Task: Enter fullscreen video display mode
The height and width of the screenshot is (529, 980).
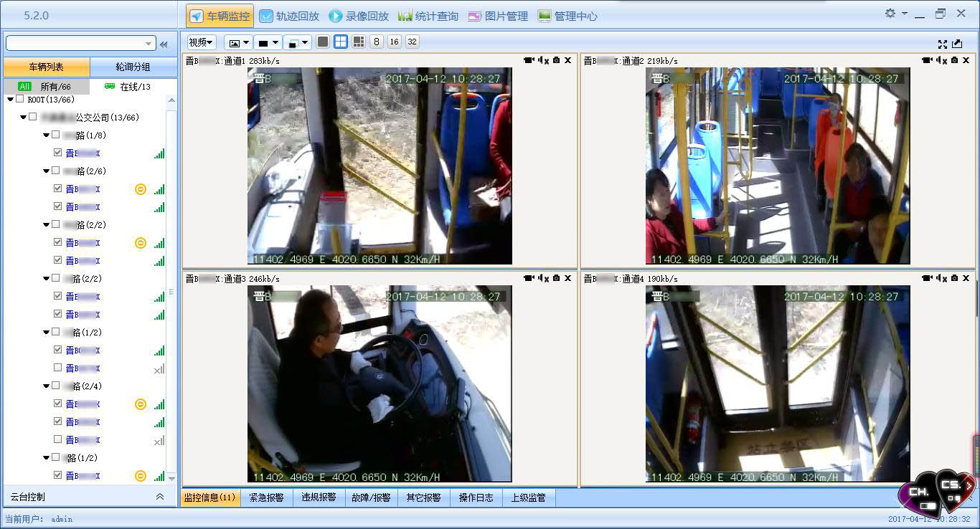Action: (x=943, y=44)
